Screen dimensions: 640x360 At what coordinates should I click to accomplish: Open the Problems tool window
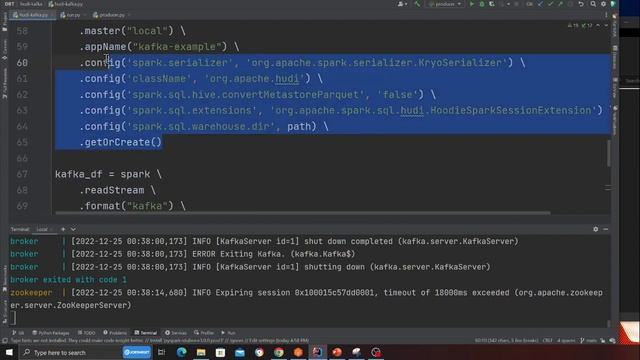coord(115,333)
